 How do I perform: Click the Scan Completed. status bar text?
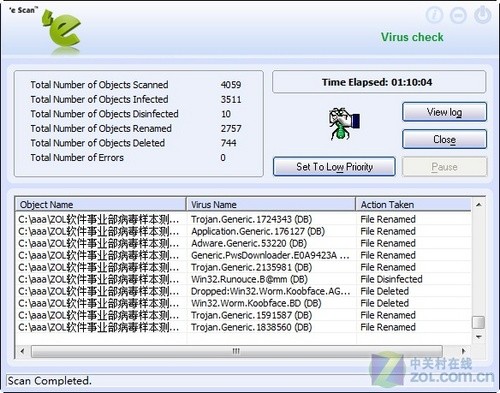(49, 381)
